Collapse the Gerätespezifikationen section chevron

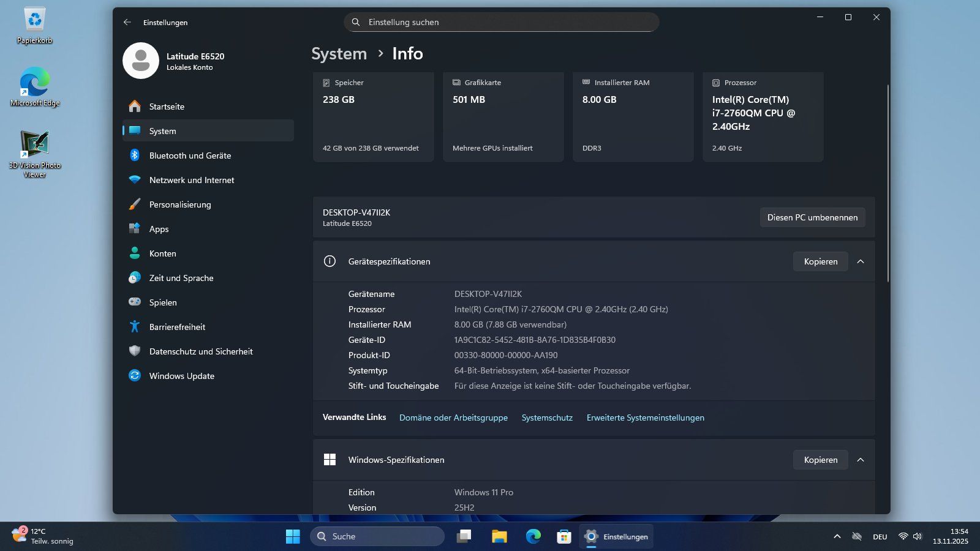861,261
